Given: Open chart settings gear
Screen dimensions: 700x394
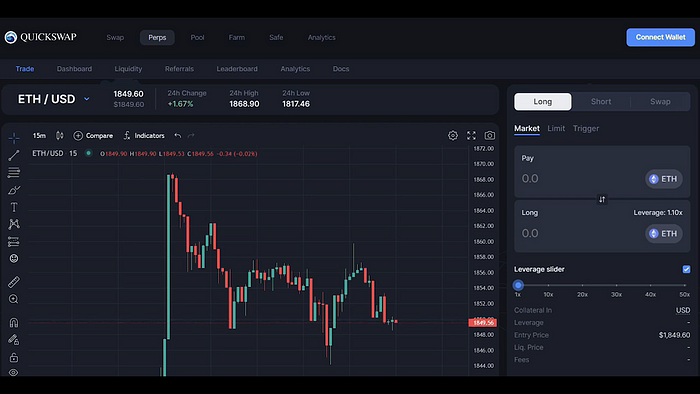Looking at the screenshot, I should click(453, 136).
